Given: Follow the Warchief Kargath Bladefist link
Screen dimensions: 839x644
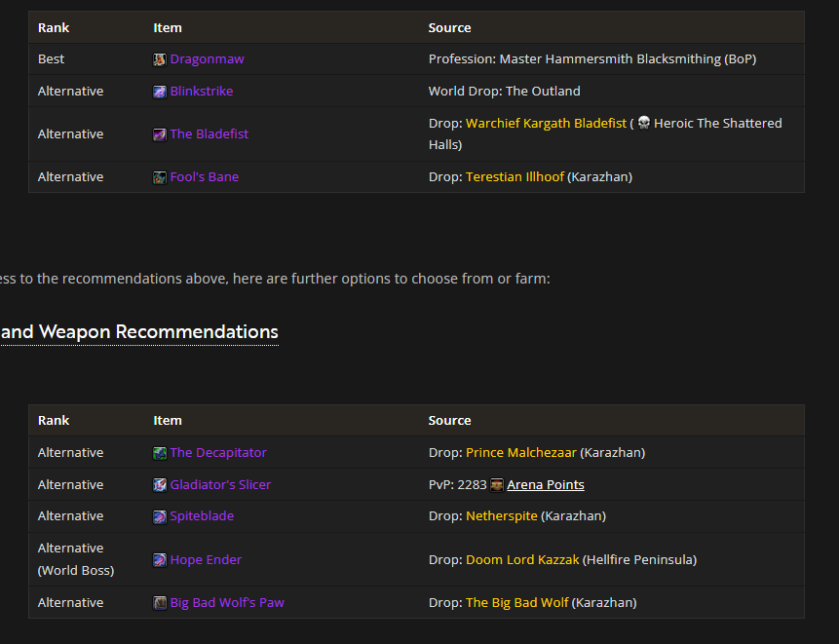Looking at the screenshot, I should [546, 124].
